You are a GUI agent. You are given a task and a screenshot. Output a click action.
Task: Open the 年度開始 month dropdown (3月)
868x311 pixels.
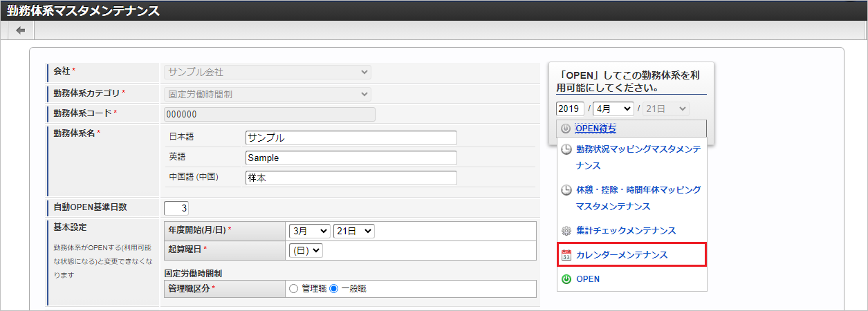coord(308,231)
